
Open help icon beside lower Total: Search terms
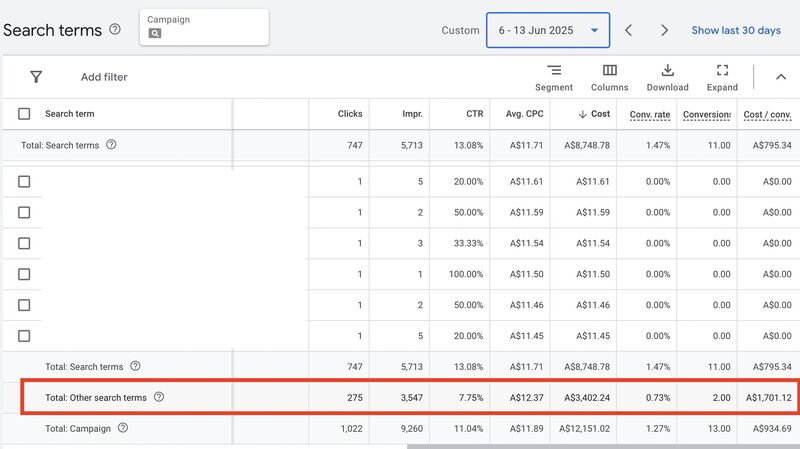coord(135,366)
